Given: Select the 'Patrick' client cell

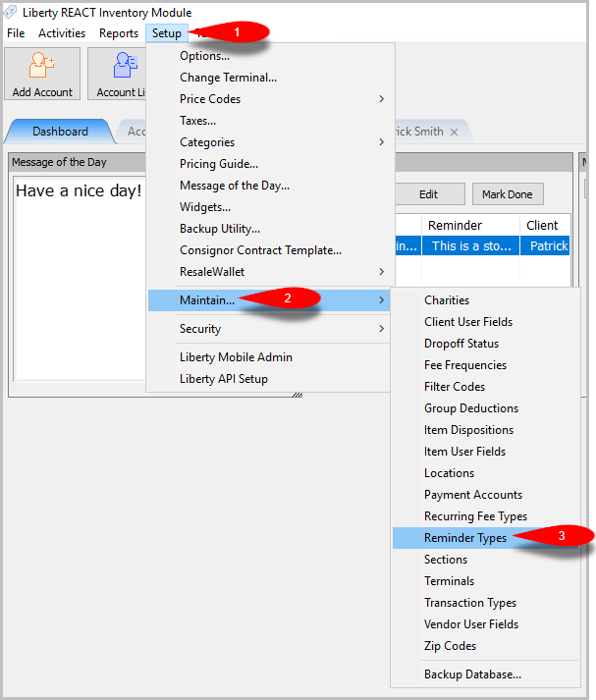Looking at the screenshot, I should pos(546,246).
